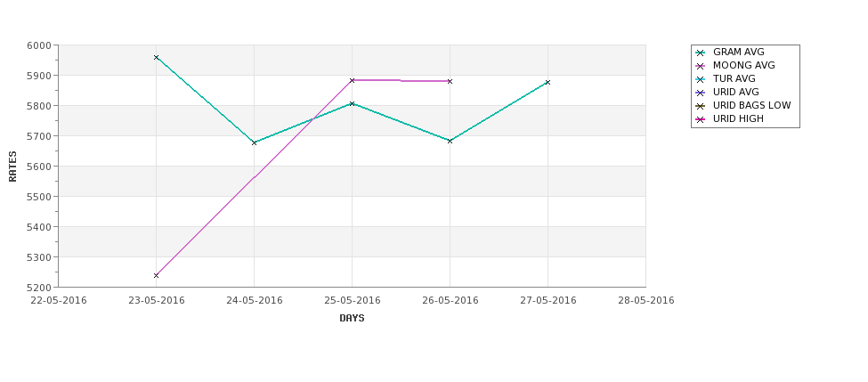Viewport: 868px width, 382px height.
Task: Click the GRAM AVG legend marker icon
Action: click(x=701, y=53)
